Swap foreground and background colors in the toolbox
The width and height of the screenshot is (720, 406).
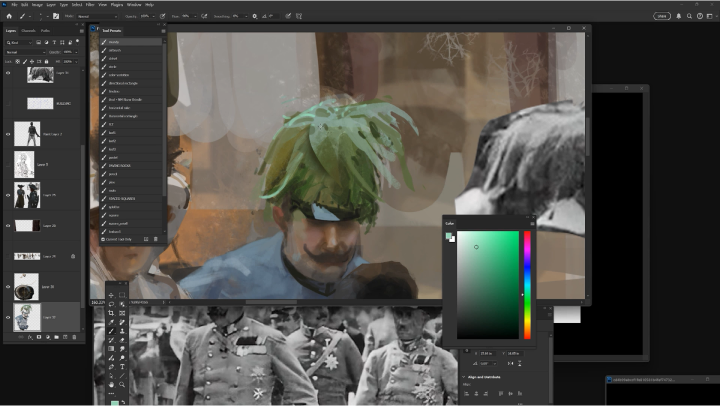123,402
